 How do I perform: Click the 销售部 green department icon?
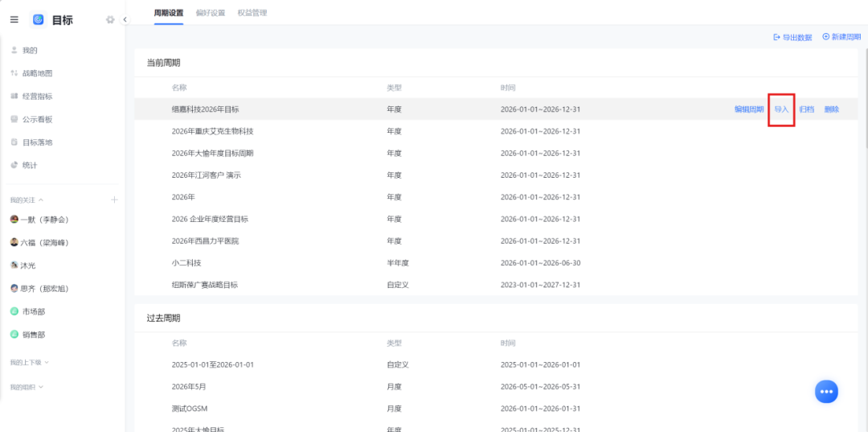point(14,335)
